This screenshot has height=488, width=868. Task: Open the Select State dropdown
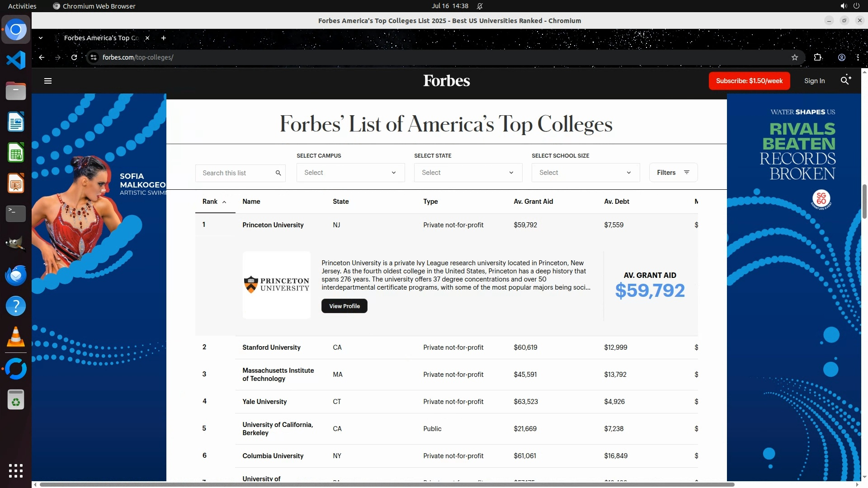point(468,173)
